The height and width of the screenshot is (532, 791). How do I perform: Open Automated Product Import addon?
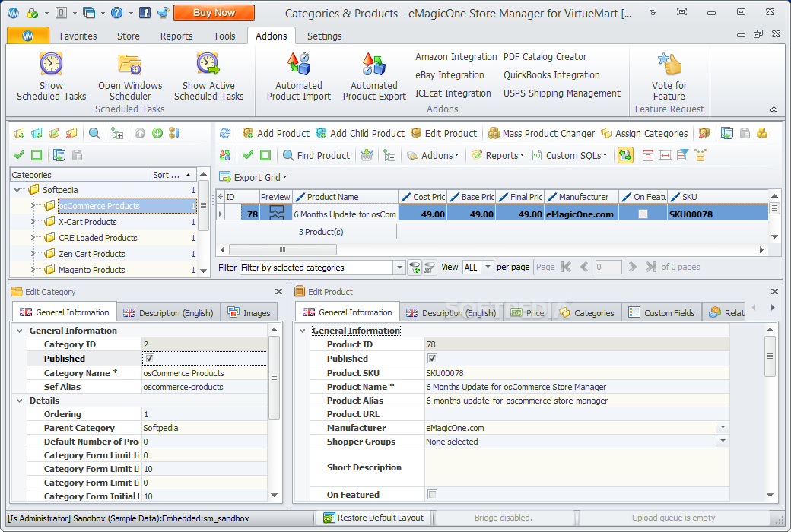click(299, 77)
